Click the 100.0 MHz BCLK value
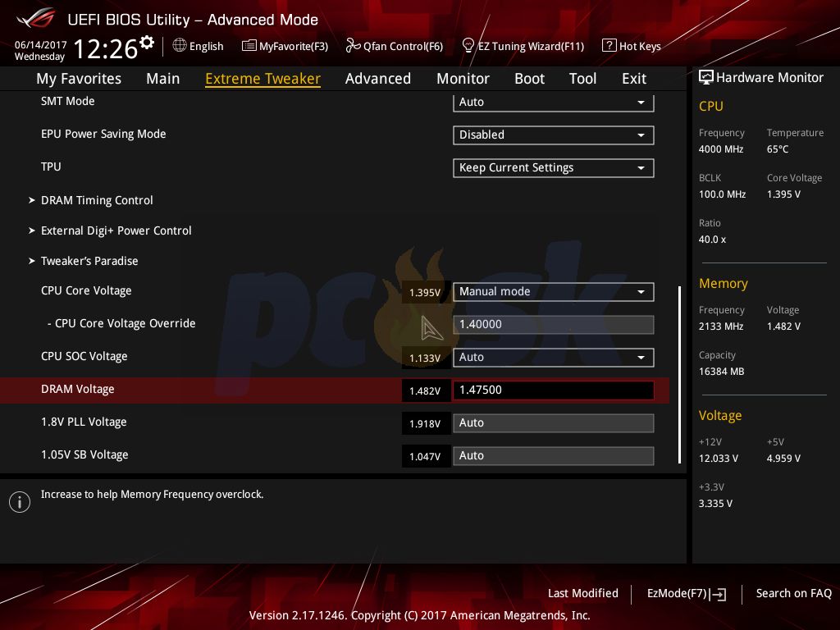This screenshot has width=840, height=630. [x=722, y=194]
